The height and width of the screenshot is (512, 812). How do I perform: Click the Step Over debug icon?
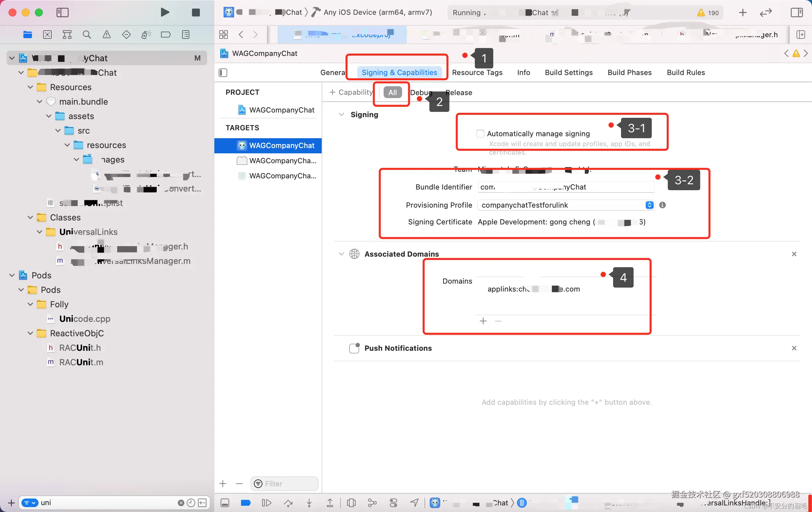[x=288, y=503]
